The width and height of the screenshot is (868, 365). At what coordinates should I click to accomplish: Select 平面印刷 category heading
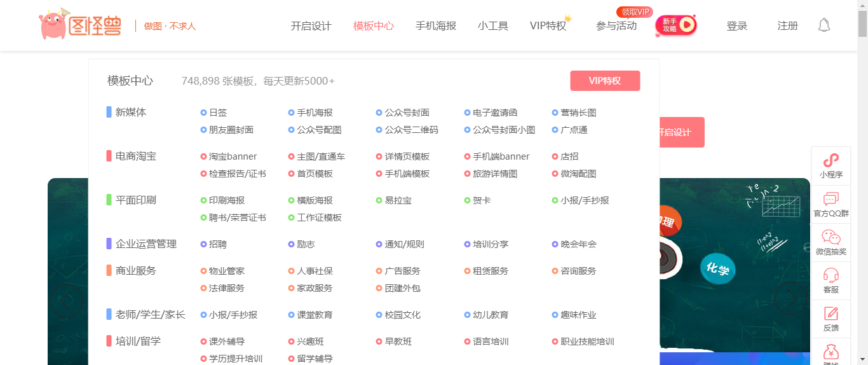point(136,200)
